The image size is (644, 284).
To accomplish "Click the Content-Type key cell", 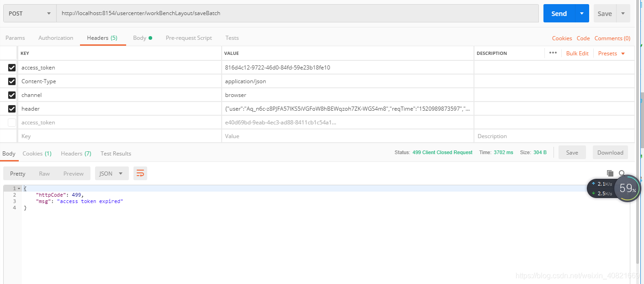I will click(120, 81).
